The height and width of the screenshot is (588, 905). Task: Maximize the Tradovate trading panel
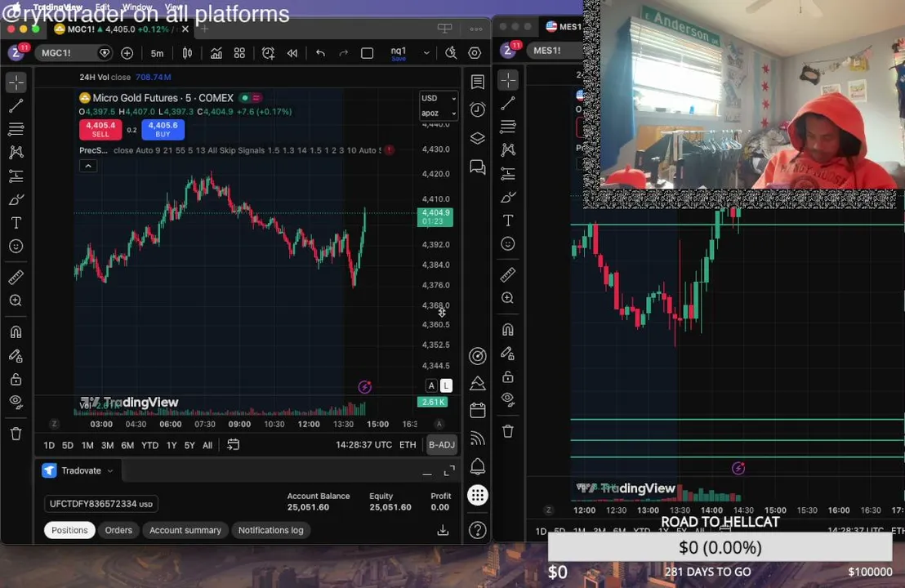pos(449,471)
